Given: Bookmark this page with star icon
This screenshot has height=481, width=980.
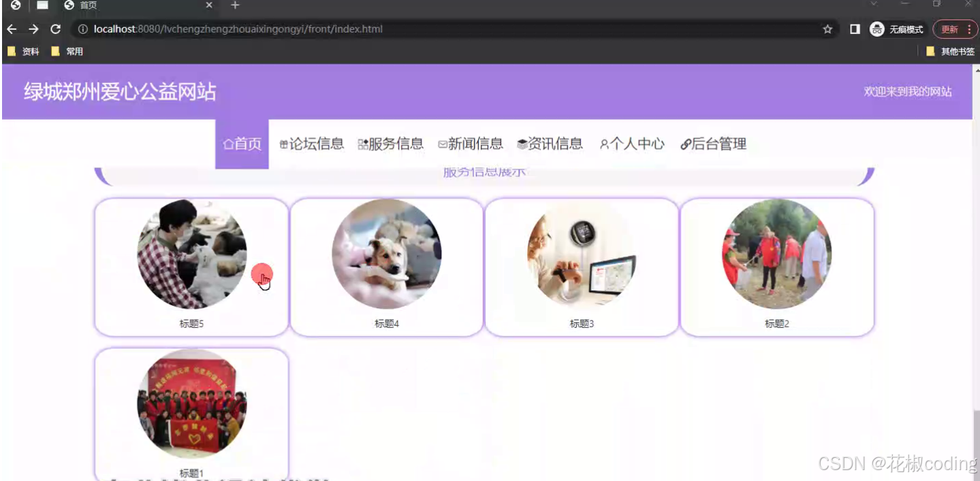Looking at the screenshot, I should point(827,29).
